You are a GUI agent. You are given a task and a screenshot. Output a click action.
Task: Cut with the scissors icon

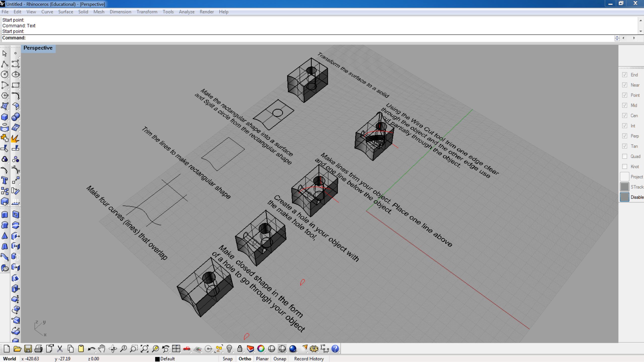[60, 349]
